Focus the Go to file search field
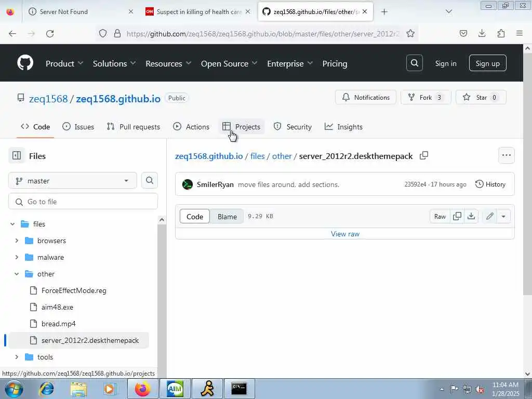Image resolution: width=532 pixels, height=399 pixels. (83, 202)
